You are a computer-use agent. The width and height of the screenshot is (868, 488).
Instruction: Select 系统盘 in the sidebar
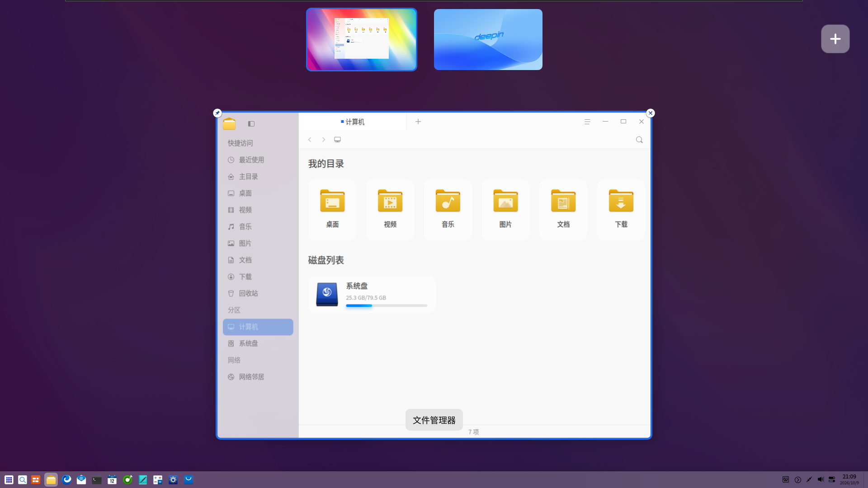258,344
